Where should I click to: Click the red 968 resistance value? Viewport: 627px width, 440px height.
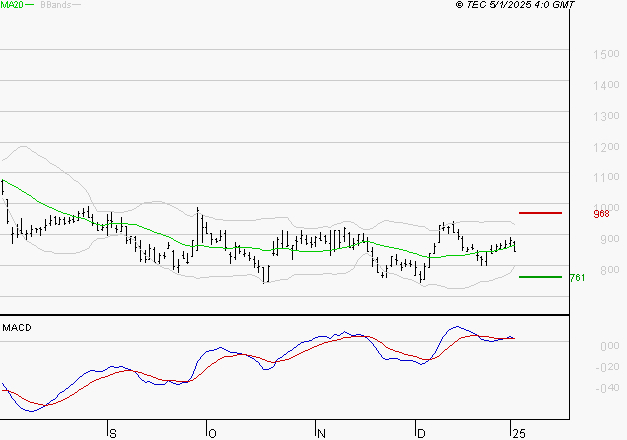(601, 214)
